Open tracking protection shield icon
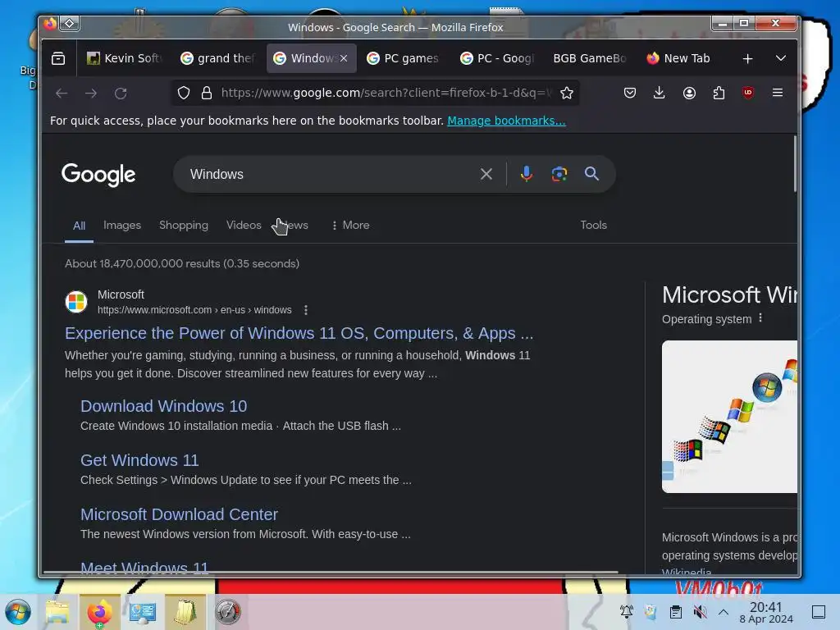 click(184, 94)
